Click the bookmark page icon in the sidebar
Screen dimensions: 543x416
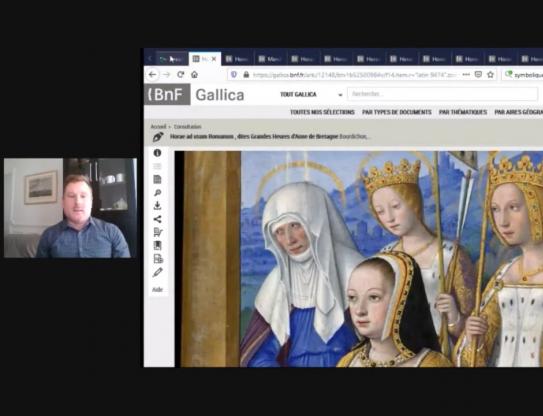(x=157, y=246)
